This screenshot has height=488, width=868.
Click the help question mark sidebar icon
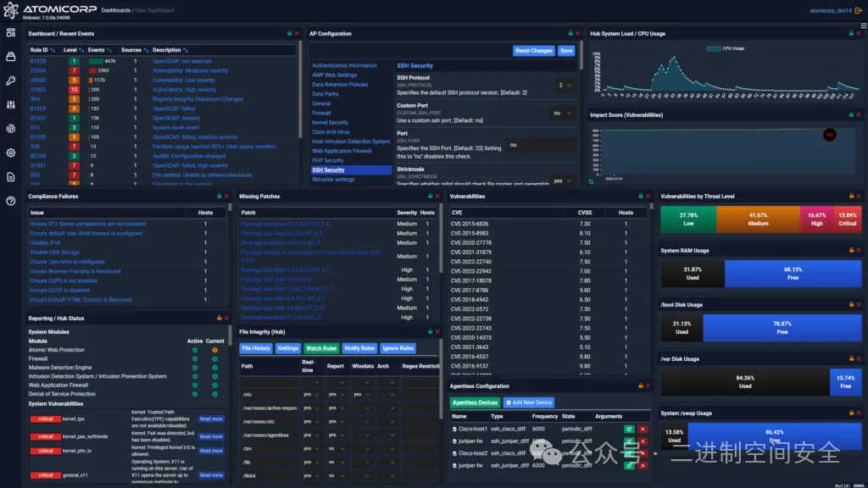[x=10, y=201]
